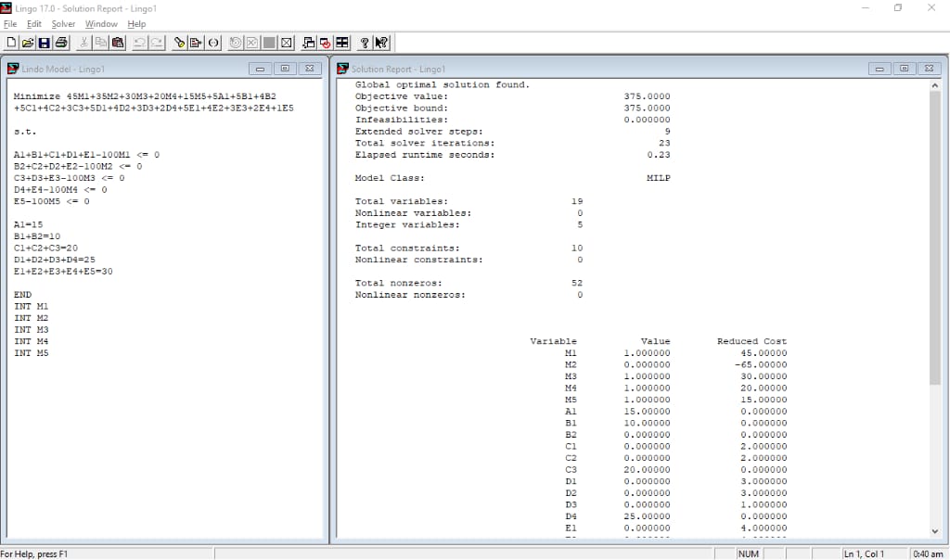
Task: Click the Open file folder icon
Action: (x=28, y=43)
